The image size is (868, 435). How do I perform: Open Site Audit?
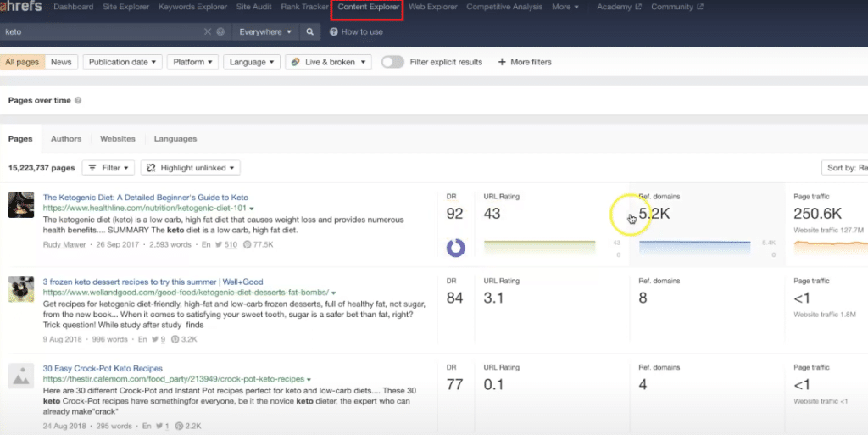point(254,7)
